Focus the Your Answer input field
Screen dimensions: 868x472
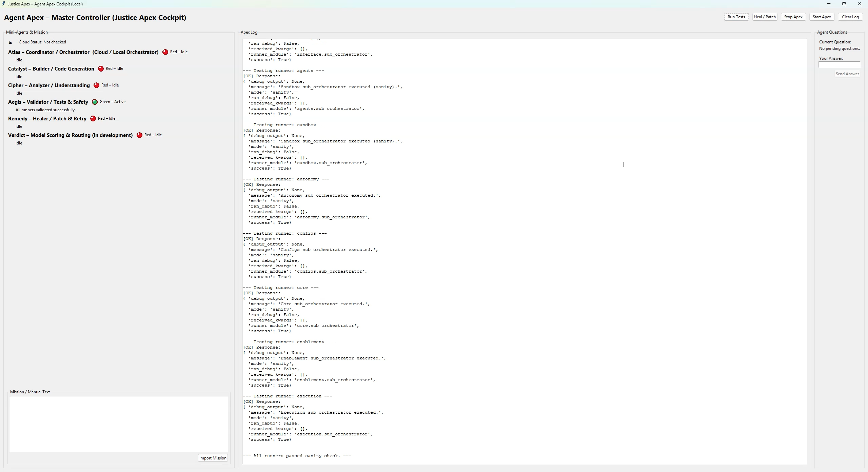click(839, 65)
